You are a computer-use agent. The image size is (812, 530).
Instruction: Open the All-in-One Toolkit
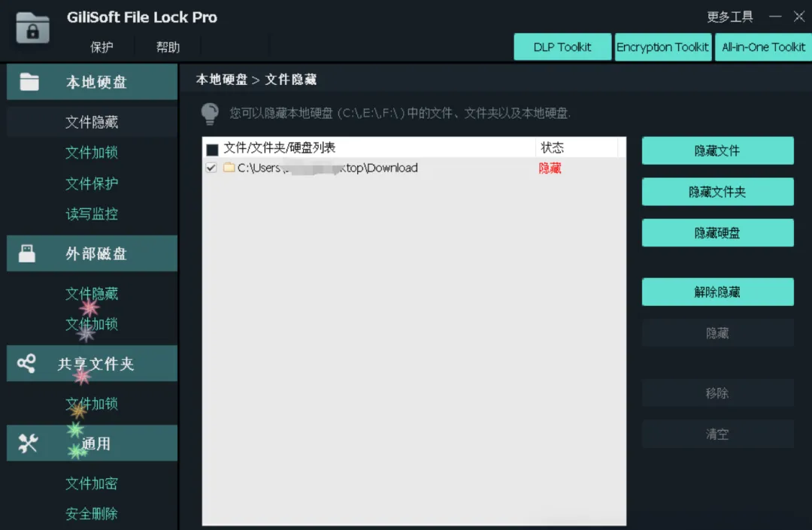click(x=763, y=47)
